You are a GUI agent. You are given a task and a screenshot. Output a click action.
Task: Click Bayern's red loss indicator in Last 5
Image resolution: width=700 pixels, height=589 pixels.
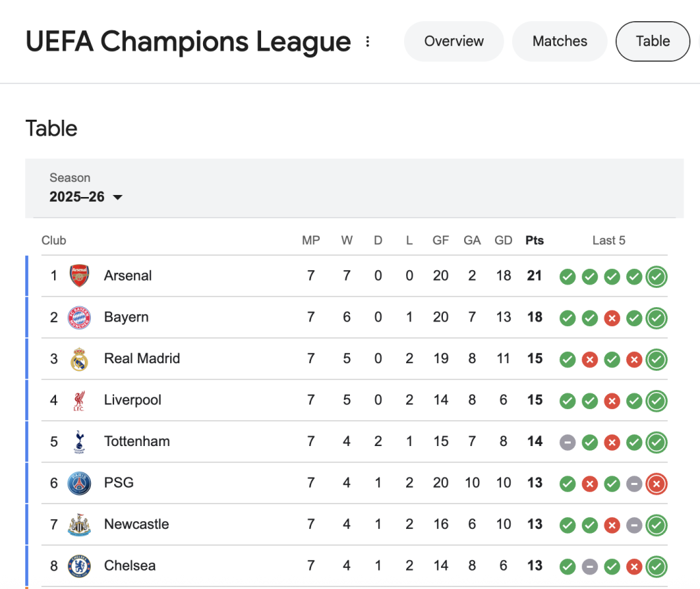[612, 318]
